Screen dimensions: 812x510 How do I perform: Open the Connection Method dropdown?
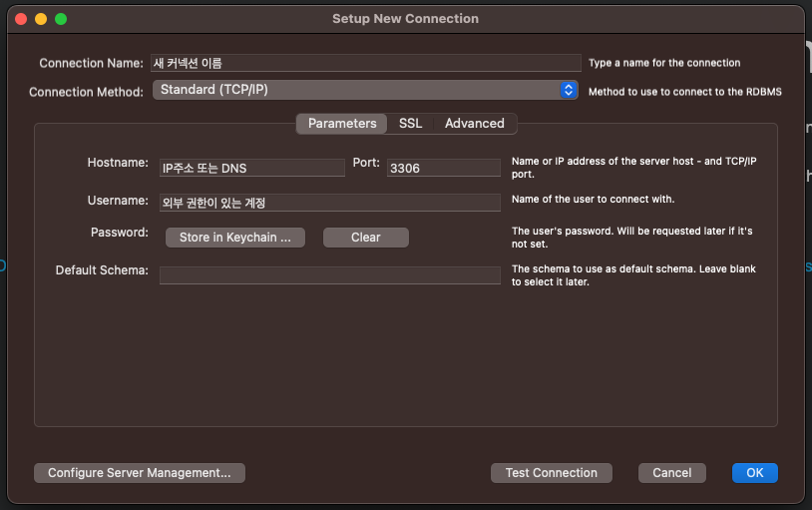point(365,90)
